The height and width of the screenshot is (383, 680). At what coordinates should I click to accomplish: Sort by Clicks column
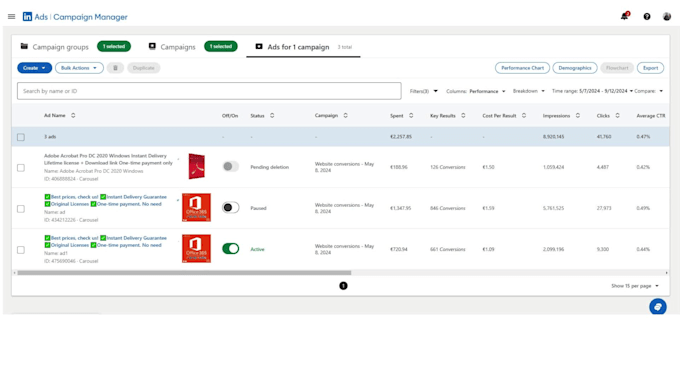tap(617, 115)
